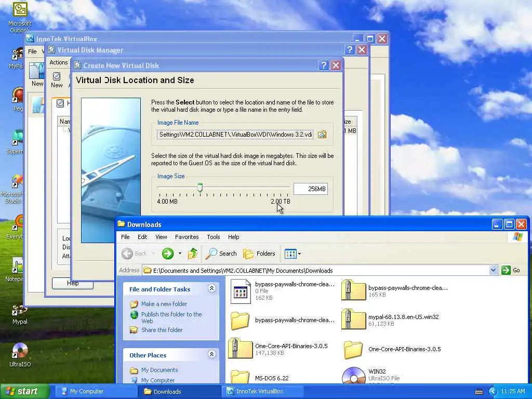Open File menu in InnoTek VirtualBox window

point(32,51)
